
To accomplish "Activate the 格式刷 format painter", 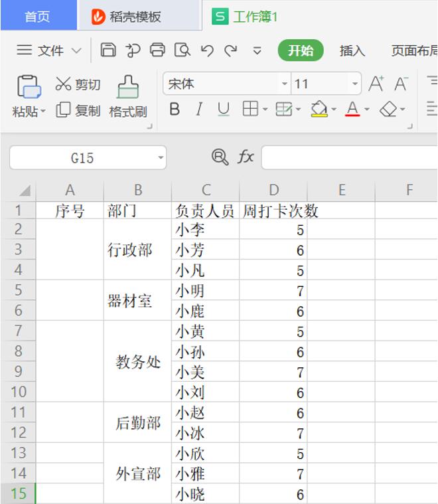I will (x=128, y=96).
